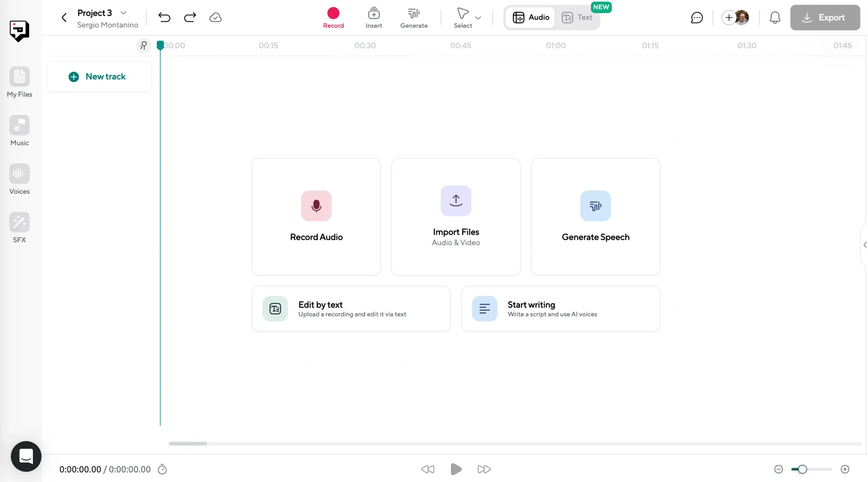Play the project from the playhead
Viewport: 868px width, 482px height.
point(456,469)
